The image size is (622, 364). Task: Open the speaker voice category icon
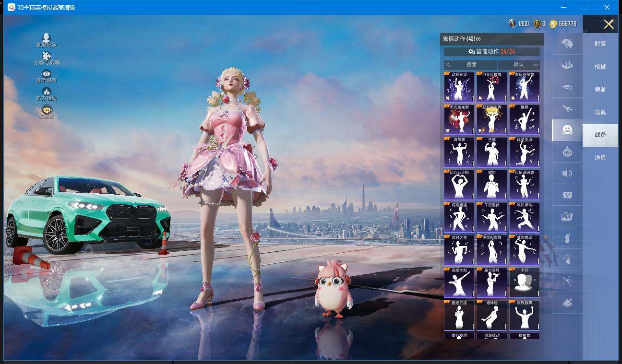[567, 173]
